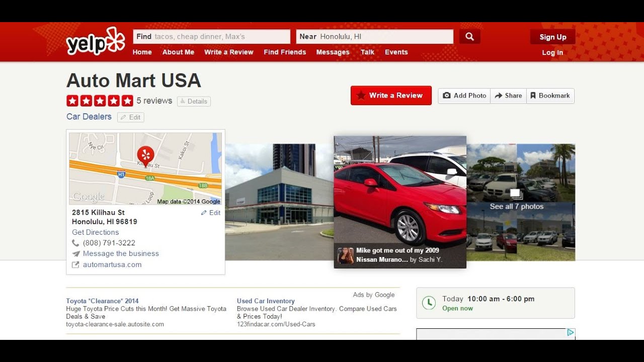Open the dealership building photo

[x=279, y=202]
